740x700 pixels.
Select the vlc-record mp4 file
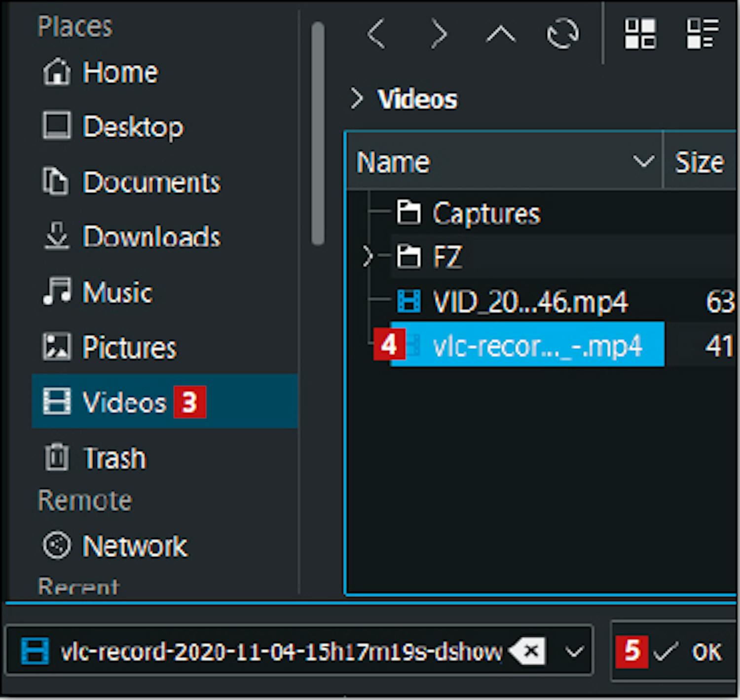tap(536, 345)
